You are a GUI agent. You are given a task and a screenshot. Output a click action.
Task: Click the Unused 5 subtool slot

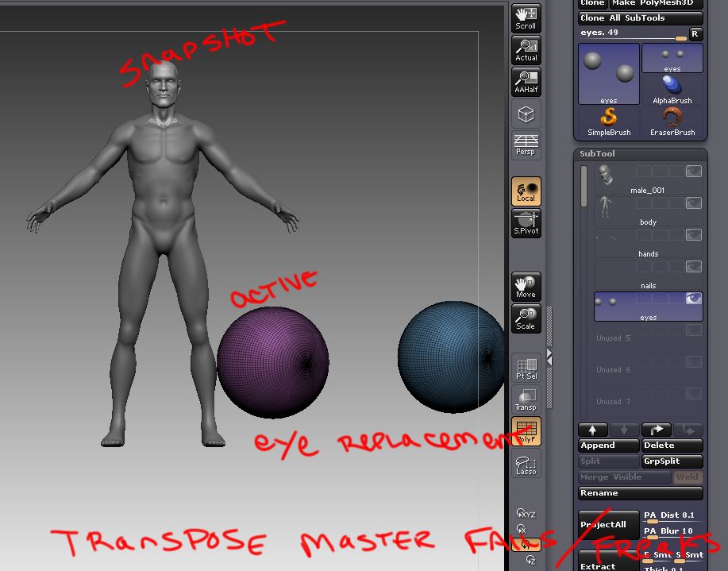click(x=649, y=338)
